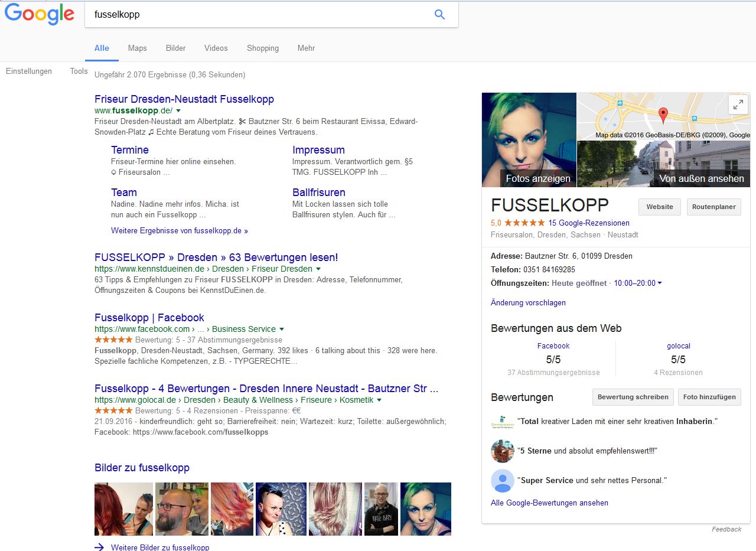Image resolution: width=756 pixels, height=551 pixels.
Task: Open Von außen ansehen street view thumbnail
Action: 664,164
